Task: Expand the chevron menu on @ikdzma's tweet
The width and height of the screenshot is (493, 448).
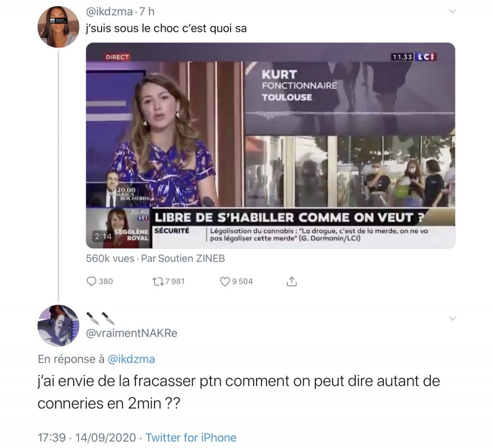Action: point(453,12)
